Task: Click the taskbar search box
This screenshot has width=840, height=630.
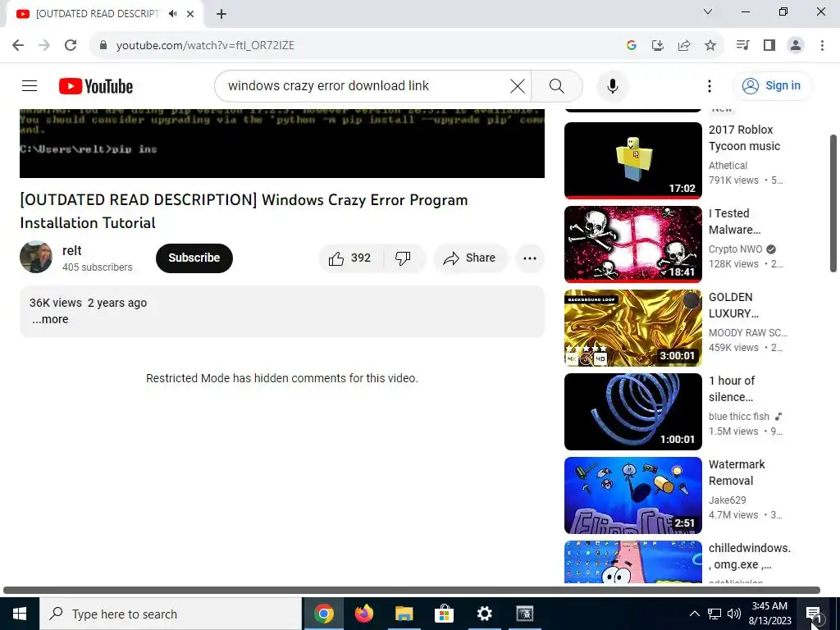Action: (171, 614)
